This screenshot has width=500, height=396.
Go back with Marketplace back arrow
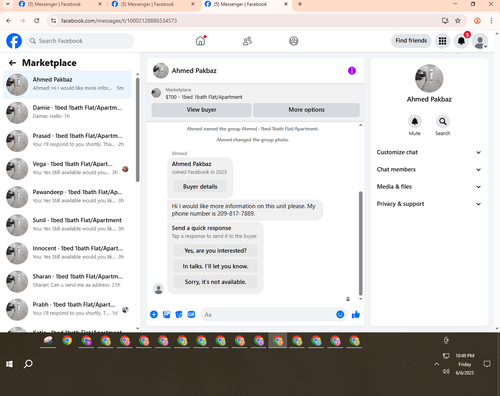12,63
